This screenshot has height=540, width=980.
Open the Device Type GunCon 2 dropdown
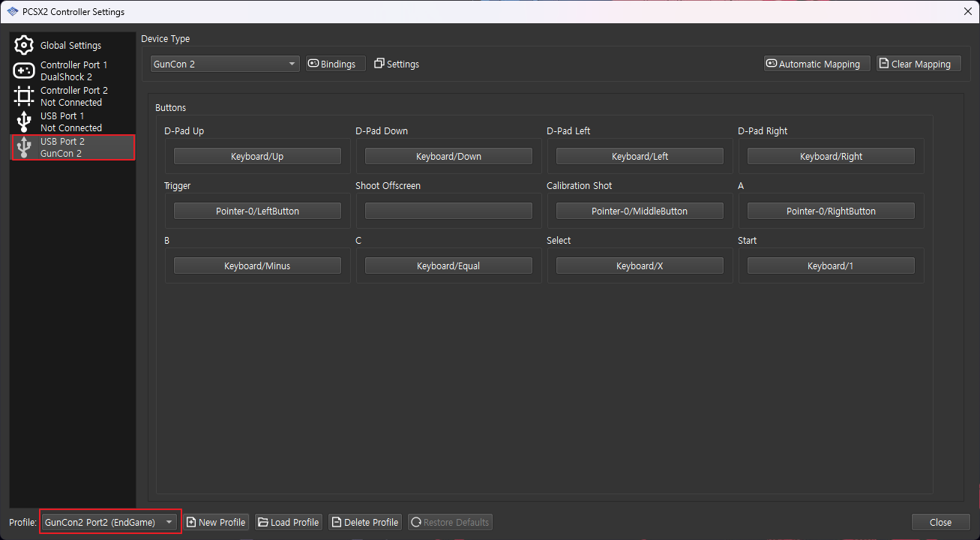click(225, 64)
